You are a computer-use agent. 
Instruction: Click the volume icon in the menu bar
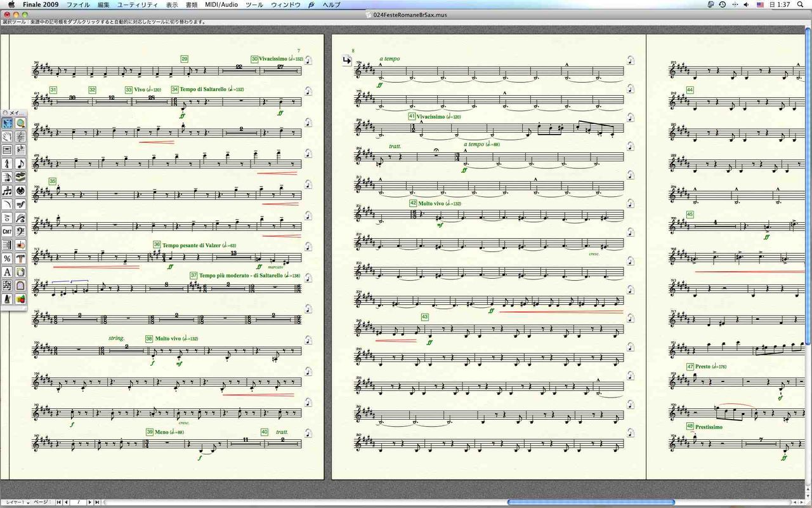click(747, 4)
